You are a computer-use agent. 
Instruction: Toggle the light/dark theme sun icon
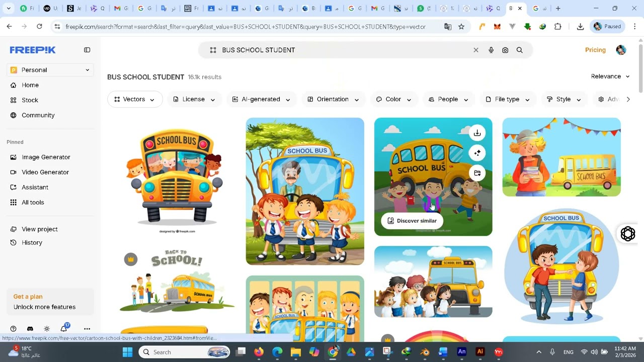pos(47,329)
